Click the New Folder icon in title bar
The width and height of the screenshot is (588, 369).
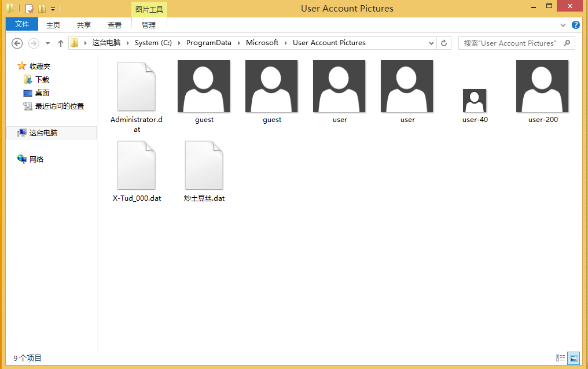pos(42,9)
